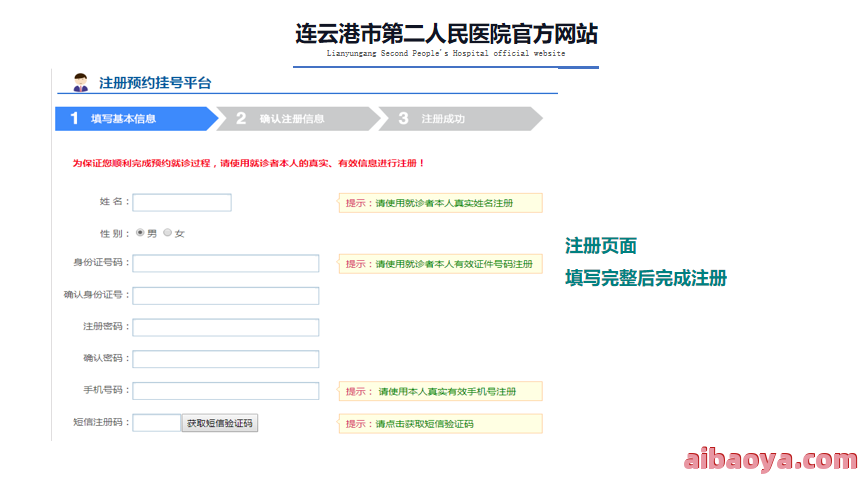862x482 pixels.
Task: Click the hint 请使用就诊者本人真实姓名注册
Action: 440,203
